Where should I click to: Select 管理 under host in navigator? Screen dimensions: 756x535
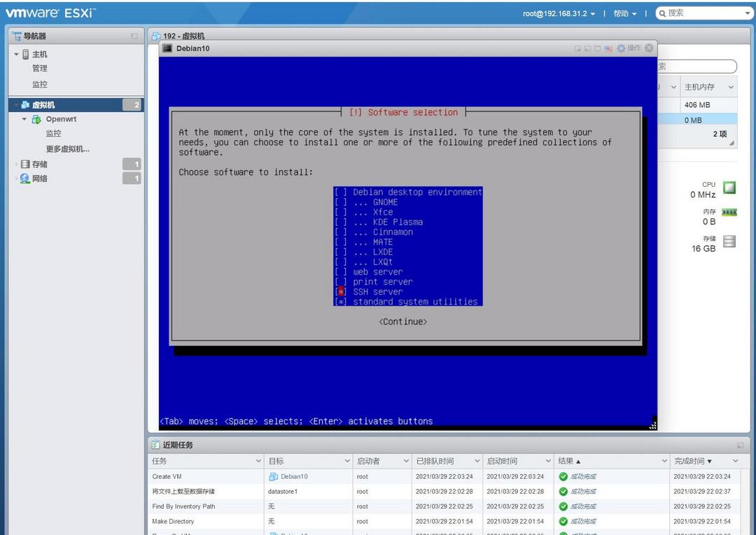[x=40, y=69]
